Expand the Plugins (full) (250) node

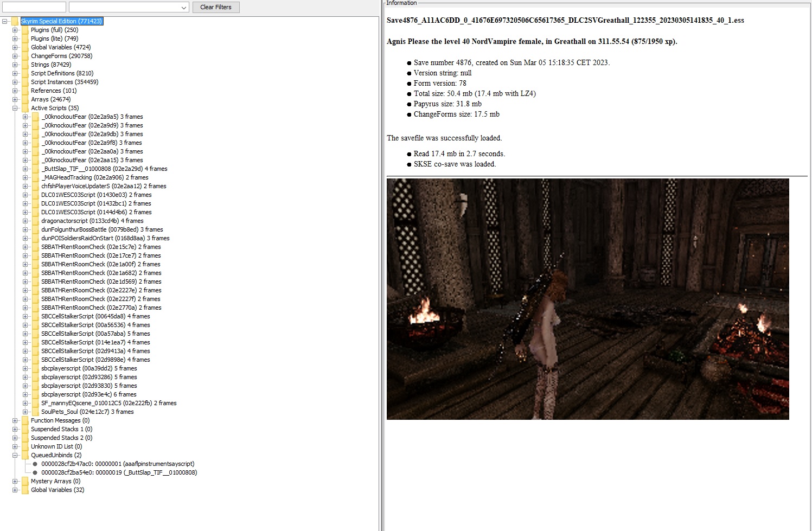(15, 30)
